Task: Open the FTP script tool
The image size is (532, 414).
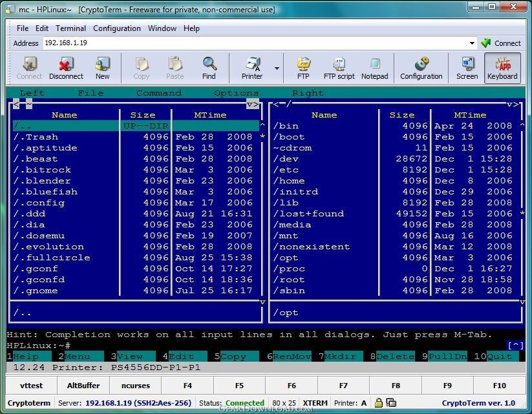Action: 339,68
